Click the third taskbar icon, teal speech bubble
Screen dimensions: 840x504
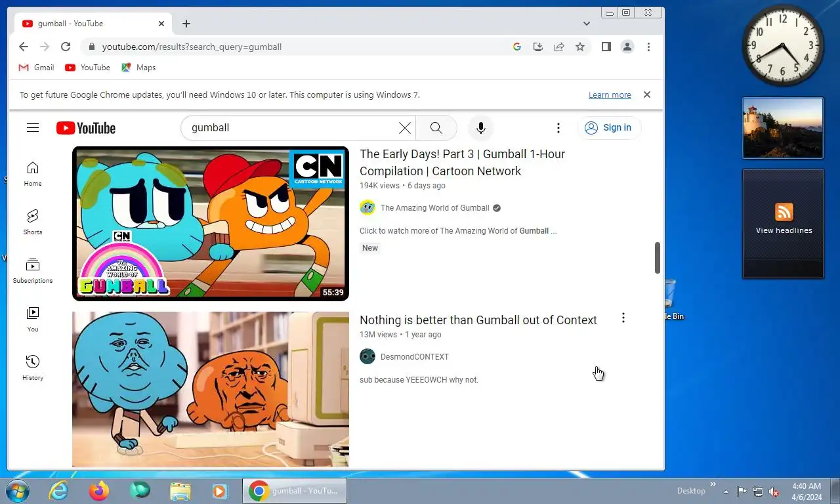coord(139,491)
